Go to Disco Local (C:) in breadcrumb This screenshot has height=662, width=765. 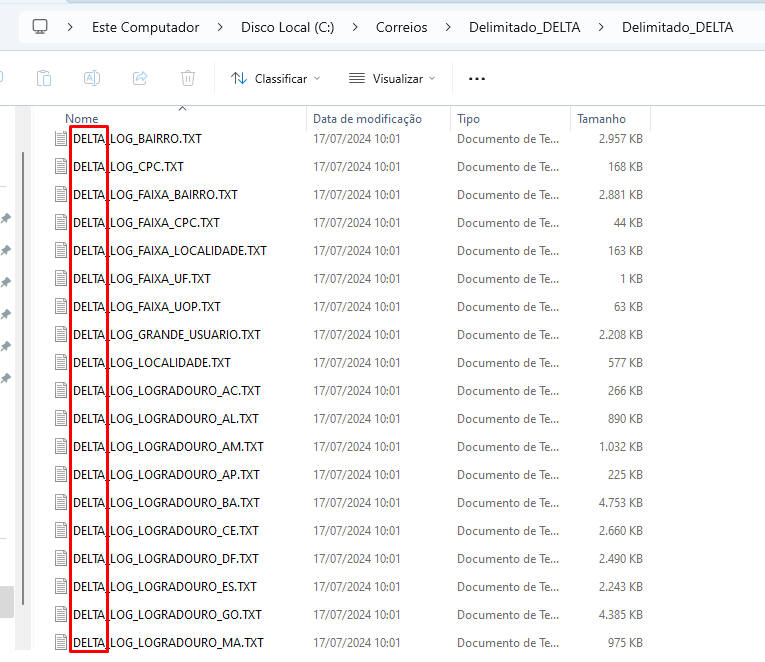coord(287,27)
